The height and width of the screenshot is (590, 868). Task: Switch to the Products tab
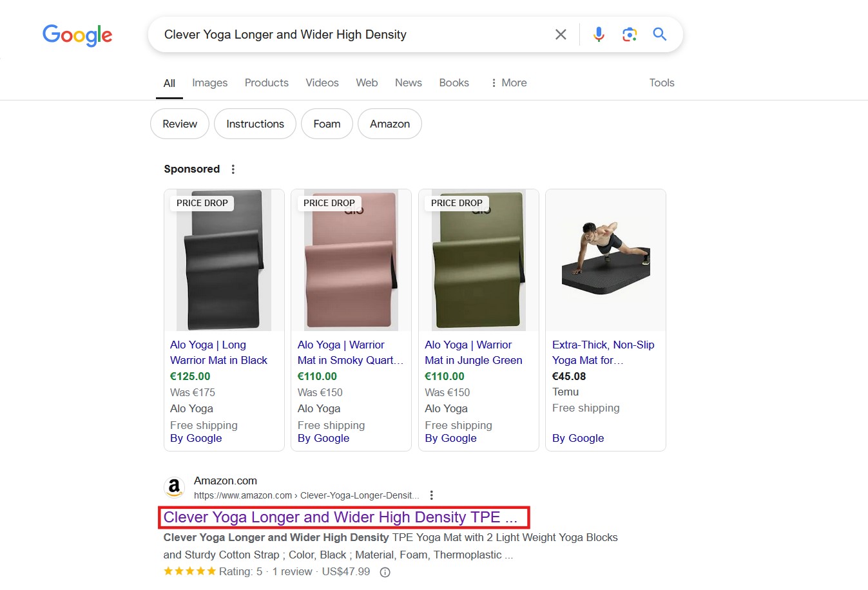coord(266,82)
